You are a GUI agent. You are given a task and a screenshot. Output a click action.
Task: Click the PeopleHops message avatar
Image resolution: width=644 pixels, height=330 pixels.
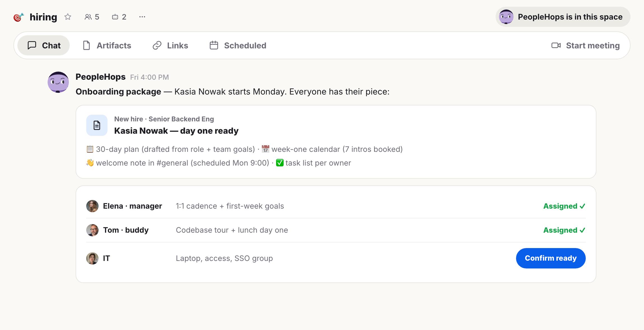(58, 82)
